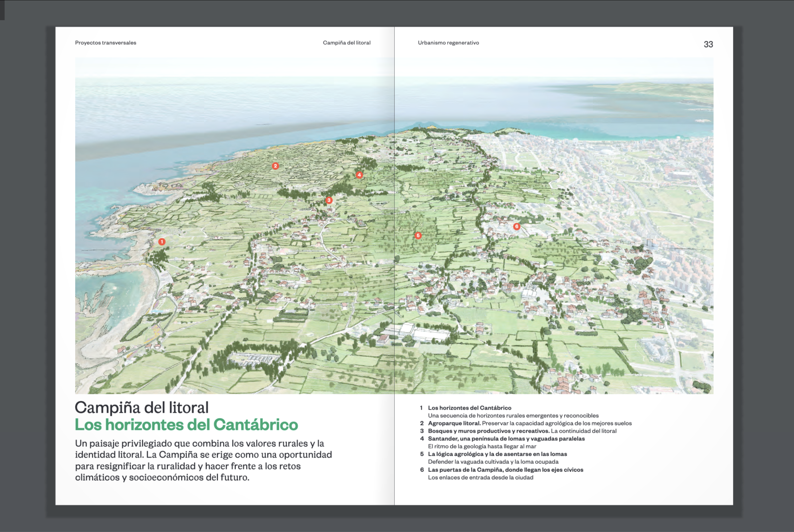Click the large 'Campiña del litoral' title

tap(142, 407)
